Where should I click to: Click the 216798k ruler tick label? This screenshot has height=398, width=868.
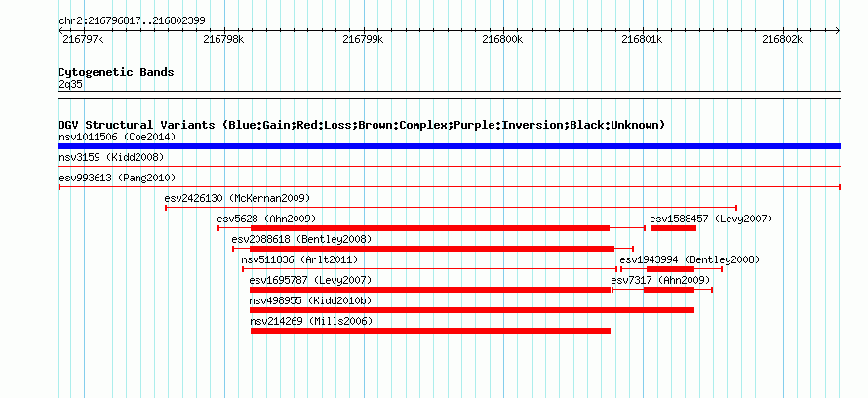click(223, 39)
